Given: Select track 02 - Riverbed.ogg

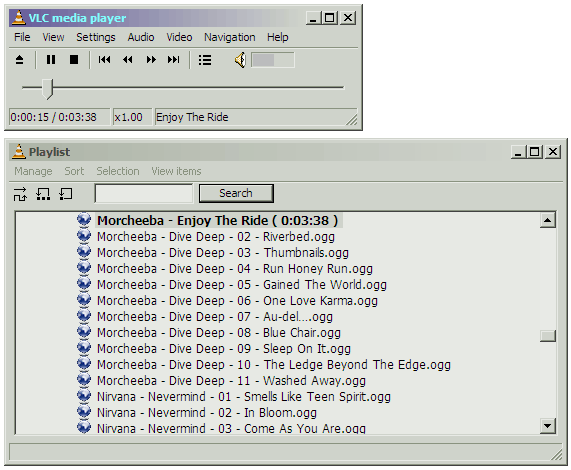Looking at the screenshot, I should 216,237.
